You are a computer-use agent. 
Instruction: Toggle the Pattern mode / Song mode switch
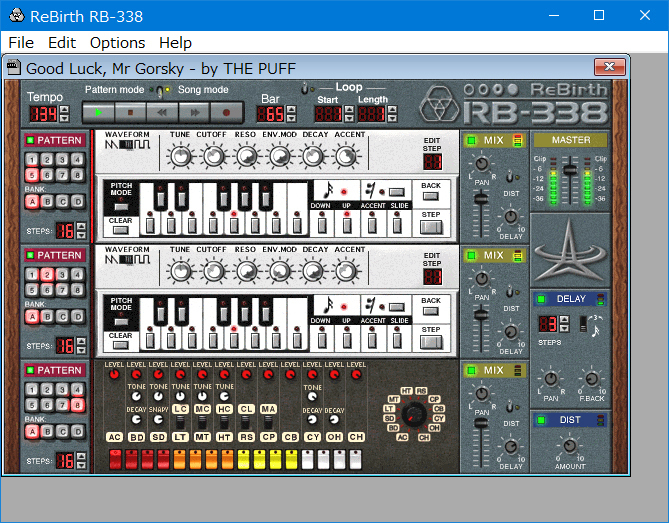[160, 91]
